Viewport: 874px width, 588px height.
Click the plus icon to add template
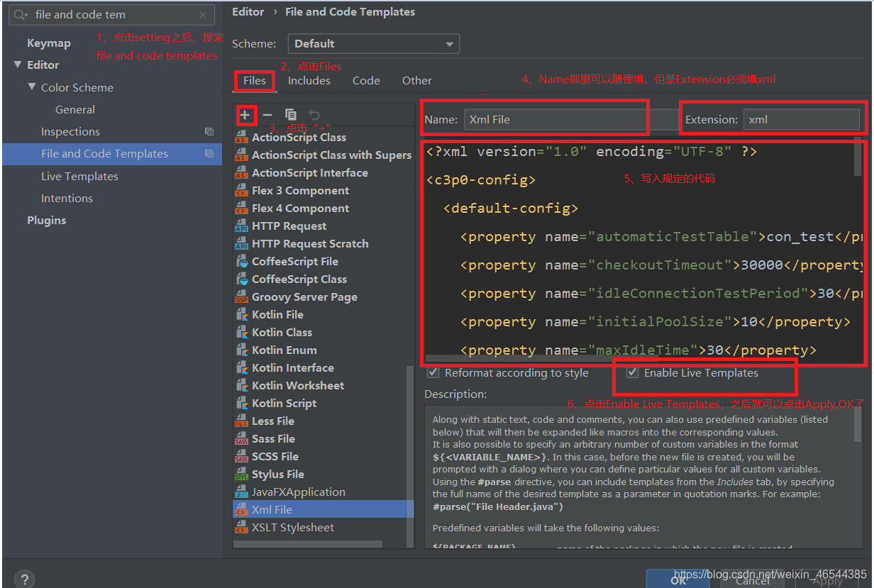pos(245,114)
